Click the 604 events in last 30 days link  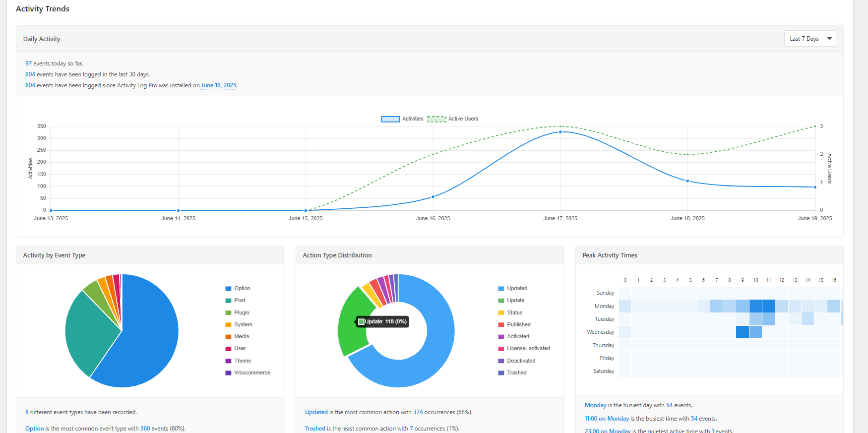pos(30,74)
